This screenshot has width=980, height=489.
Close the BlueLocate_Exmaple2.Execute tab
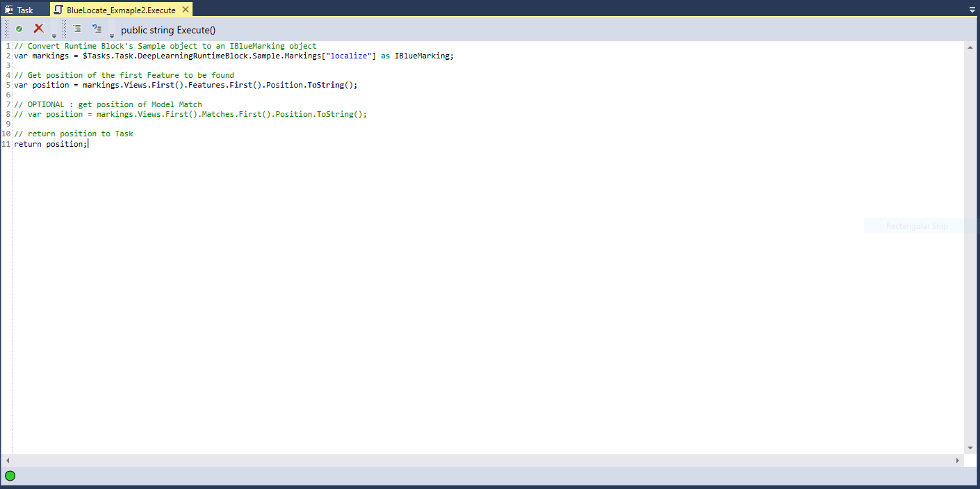(x=186, y=10)
